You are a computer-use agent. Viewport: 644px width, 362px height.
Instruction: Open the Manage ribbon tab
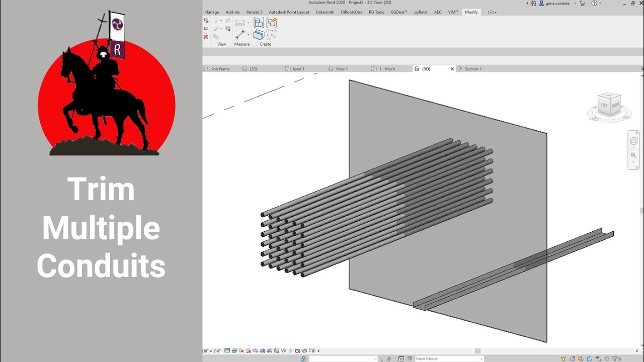pos(211,12)
